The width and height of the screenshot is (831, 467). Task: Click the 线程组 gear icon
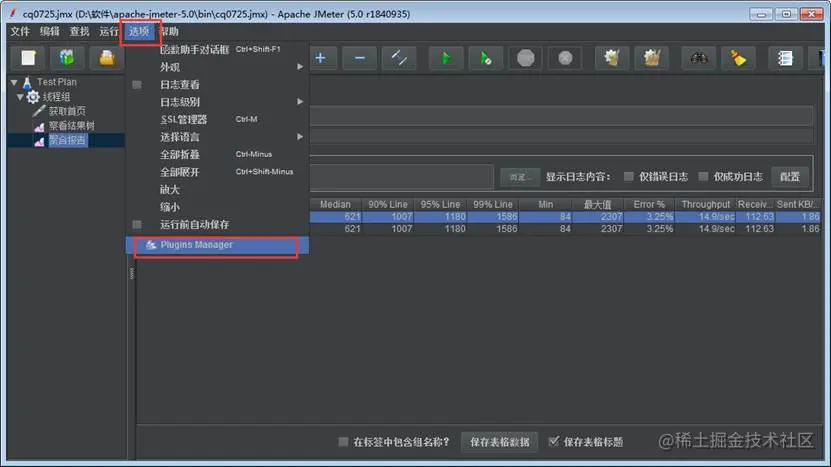(33, 96)
